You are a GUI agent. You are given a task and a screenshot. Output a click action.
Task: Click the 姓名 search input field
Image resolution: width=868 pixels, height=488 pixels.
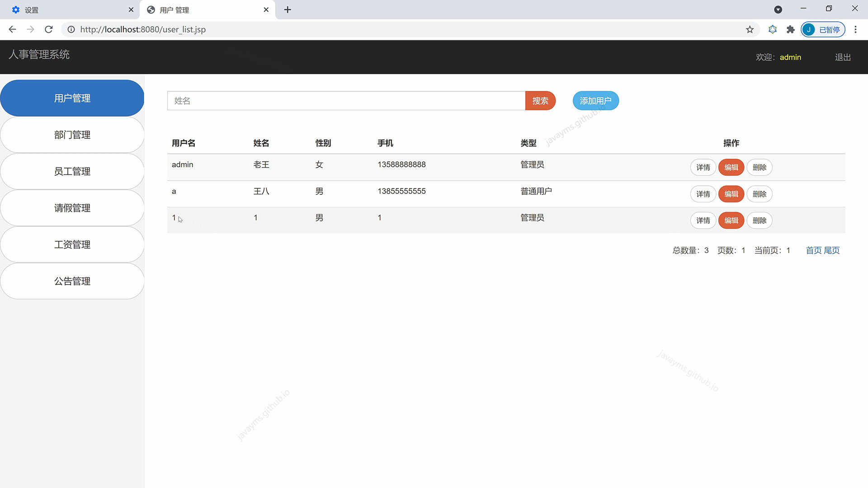click(x=346, y=100)
